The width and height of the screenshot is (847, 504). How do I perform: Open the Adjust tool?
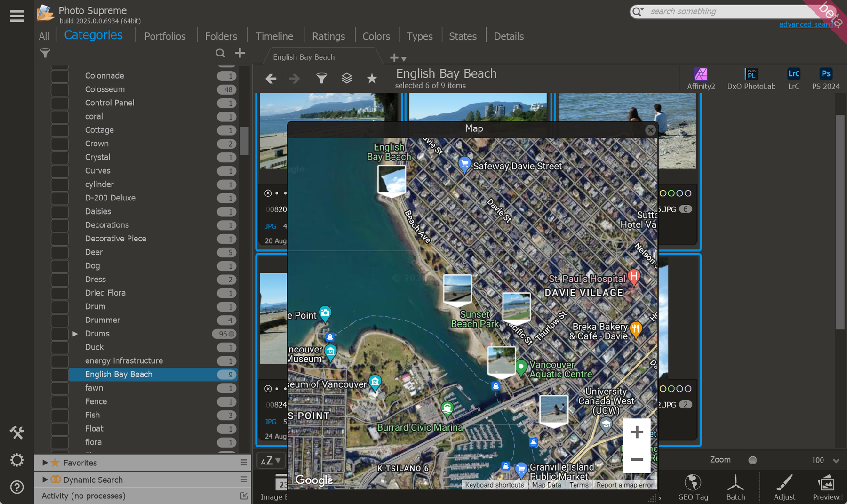(784, 487)
